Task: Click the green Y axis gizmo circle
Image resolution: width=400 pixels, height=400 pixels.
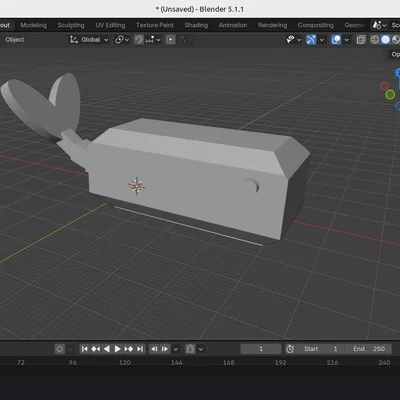Action: (x=390, y=95)
